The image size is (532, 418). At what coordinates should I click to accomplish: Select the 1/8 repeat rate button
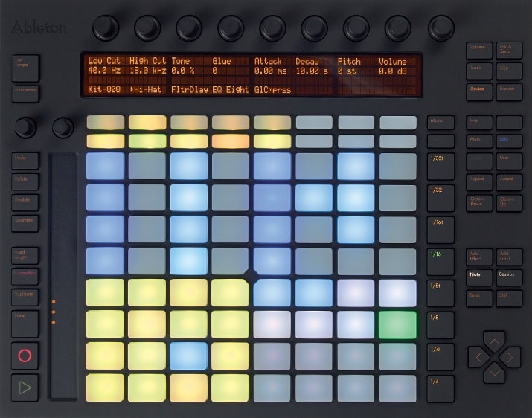coord(440,326)
